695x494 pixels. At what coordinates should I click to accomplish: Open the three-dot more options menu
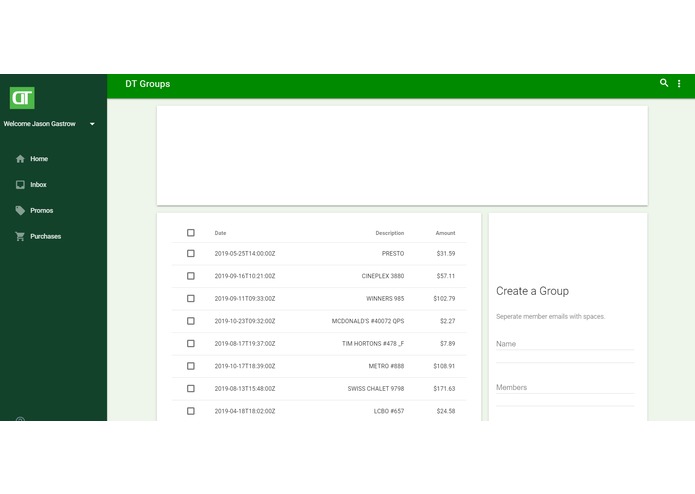tap(679, 83)
